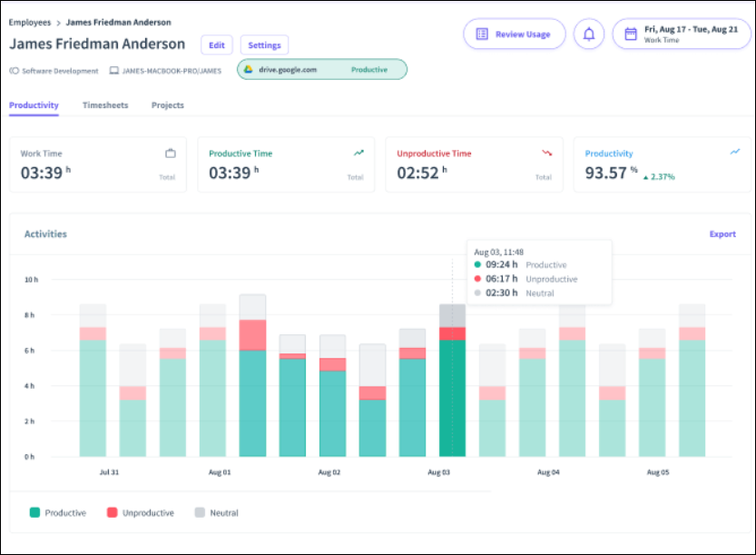This screenshot has width=756, height=555.
Task: Click the calendar icon in date range
Action: pos(631,35)
